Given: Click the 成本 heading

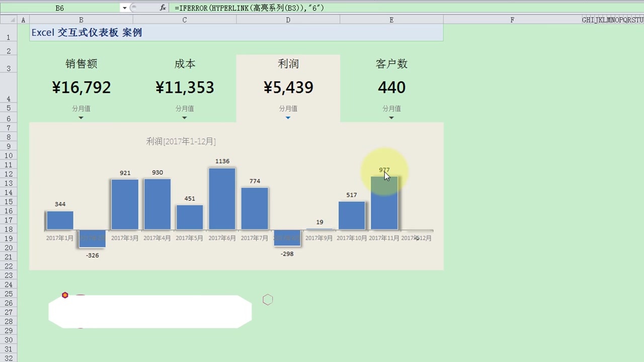Looking at the screenshot, I should coord(185,64).
